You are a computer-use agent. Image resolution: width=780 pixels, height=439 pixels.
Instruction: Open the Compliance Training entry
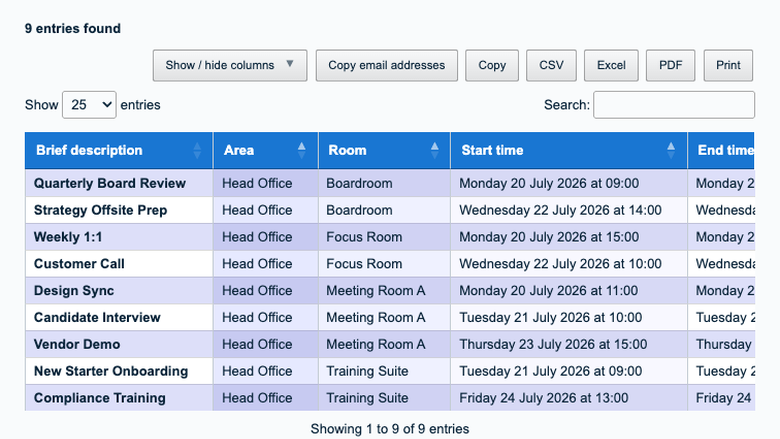point(99,398)
